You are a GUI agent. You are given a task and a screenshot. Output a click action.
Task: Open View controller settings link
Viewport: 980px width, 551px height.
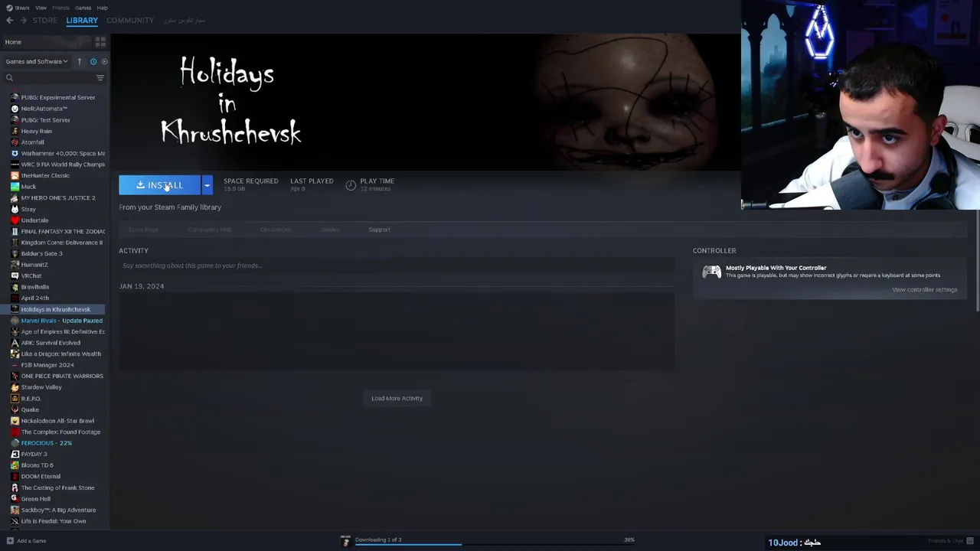(x=924, y=290)
